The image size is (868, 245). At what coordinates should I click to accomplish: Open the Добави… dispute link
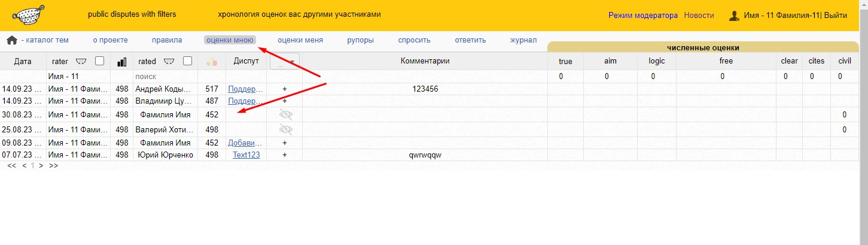[x=245, y=143]
